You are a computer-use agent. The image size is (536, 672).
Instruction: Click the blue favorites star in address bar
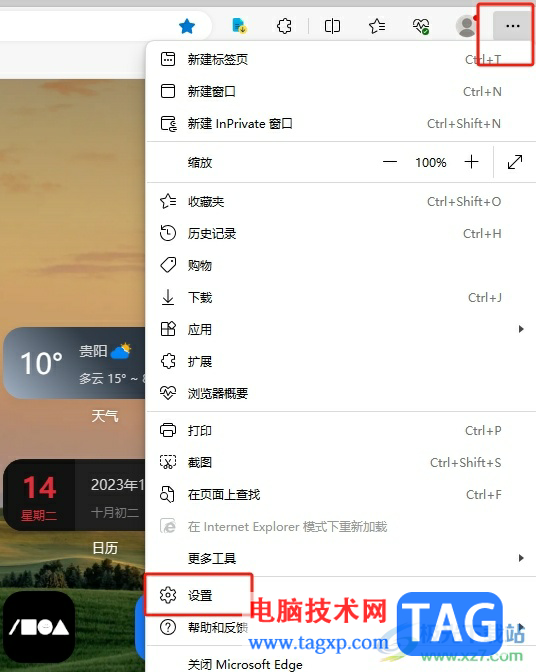[x=187, y=26]
